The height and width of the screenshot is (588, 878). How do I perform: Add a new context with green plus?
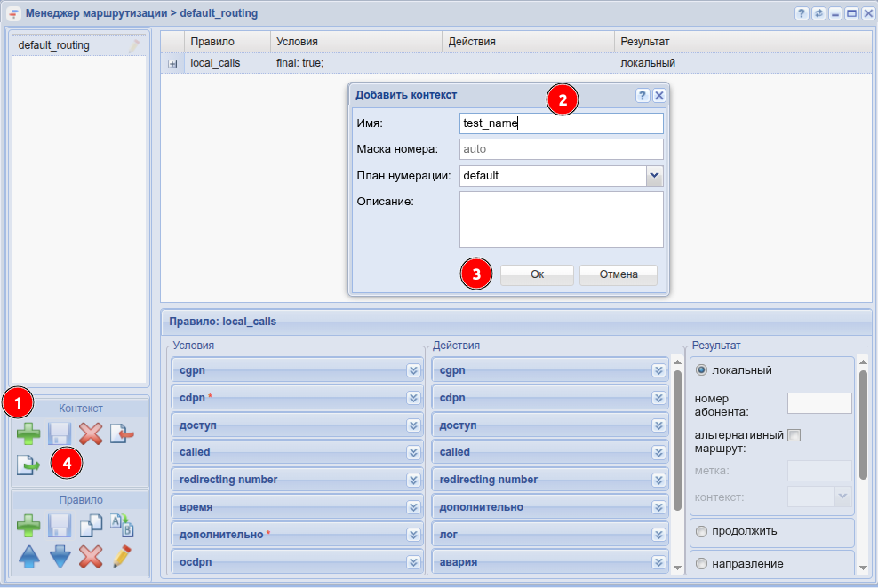click(x=28, y=433)
